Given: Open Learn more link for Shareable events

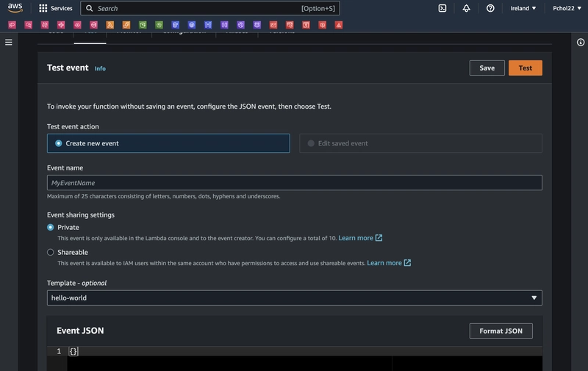Looking at the screenshot, I should tap(389, 263).
